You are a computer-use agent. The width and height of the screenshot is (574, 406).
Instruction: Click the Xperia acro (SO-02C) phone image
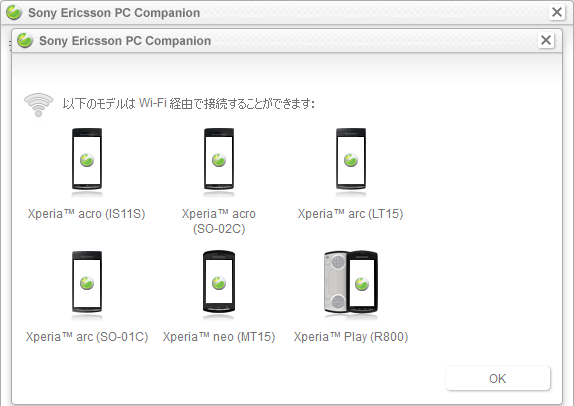pyautogui.click(x=219, y=159)
